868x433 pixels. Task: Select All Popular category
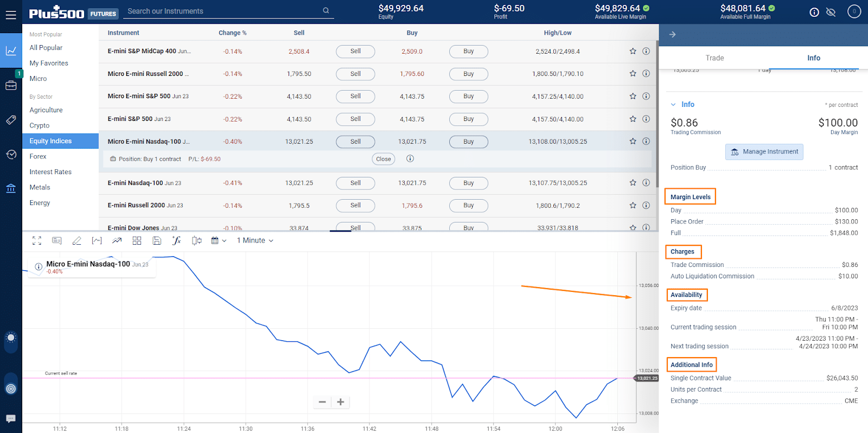pos(46,48)
